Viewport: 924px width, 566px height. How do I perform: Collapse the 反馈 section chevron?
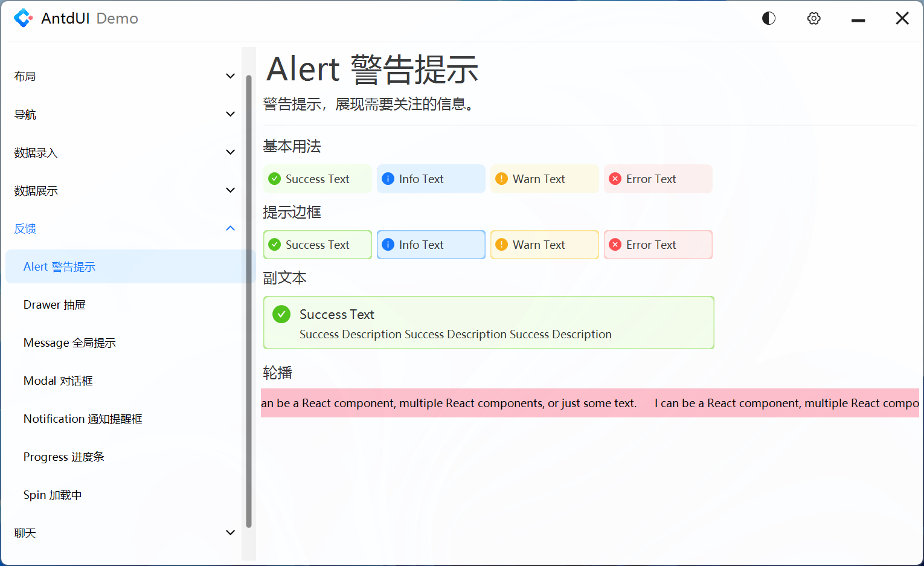click(x=230, y=228)
